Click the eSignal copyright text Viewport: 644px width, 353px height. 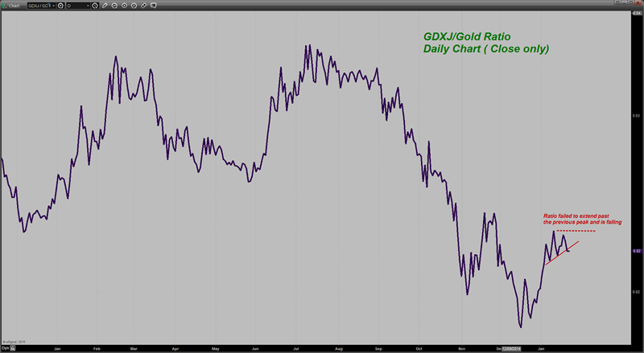point(14,342)
